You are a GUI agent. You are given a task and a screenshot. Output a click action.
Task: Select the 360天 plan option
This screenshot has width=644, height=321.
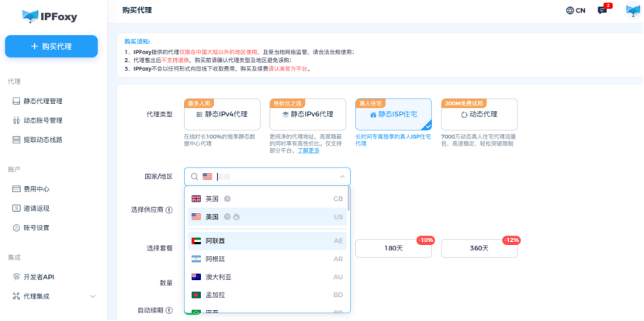479,248
